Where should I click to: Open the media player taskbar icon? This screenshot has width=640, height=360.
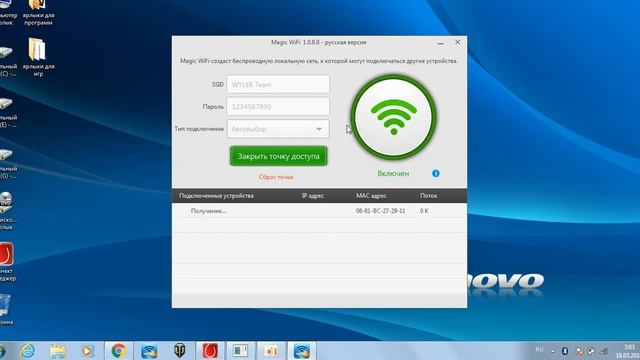point(87,351)
